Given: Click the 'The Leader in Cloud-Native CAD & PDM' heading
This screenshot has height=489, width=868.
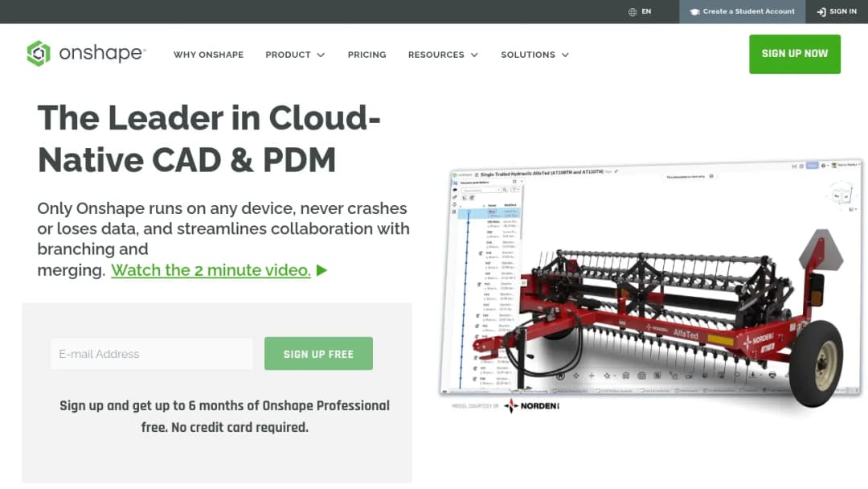Looking at the screenshot, I should tap(209, 139).
